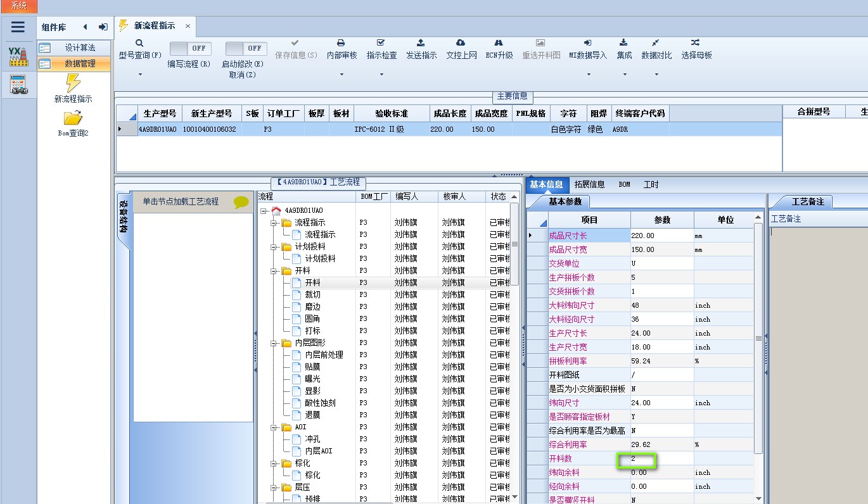
Task: Select the 设计算法 category
Action: pyautogui.click(x=74, y=47)
